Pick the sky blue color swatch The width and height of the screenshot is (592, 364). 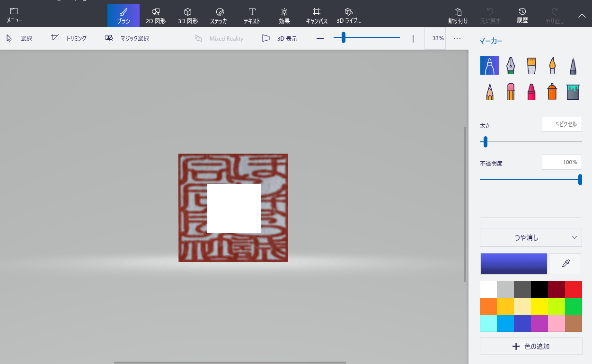tap(505, 323)
